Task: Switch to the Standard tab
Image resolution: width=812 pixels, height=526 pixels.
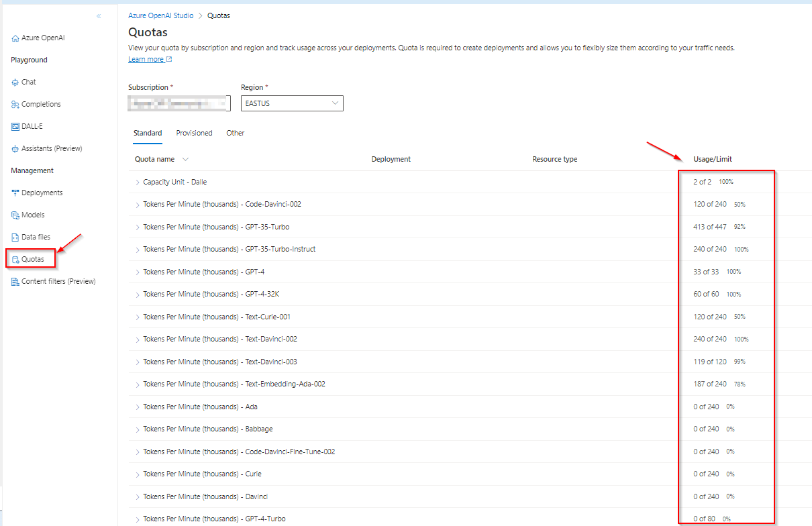Action: (148, 133)
